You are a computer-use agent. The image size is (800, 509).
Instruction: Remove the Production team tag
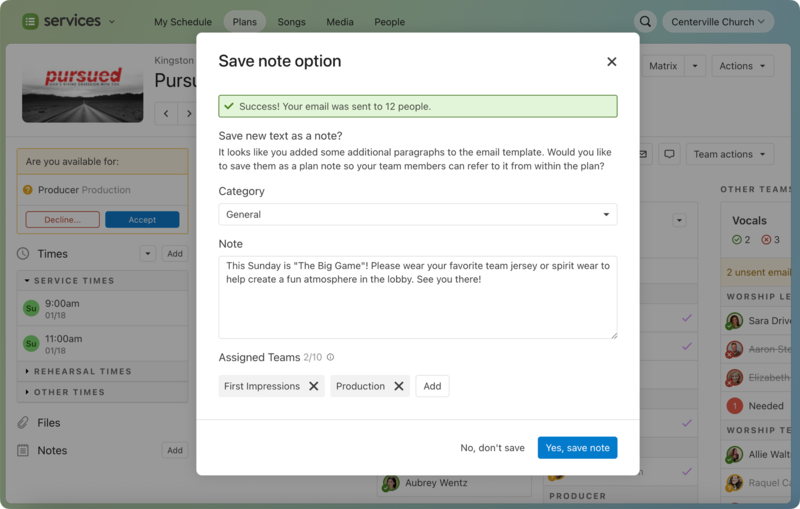coord(398,386)
